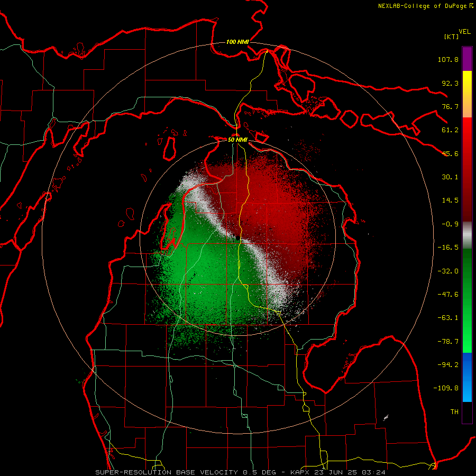Click the 50 NMI range ring label
476x476 pixels.
(237, 140)
